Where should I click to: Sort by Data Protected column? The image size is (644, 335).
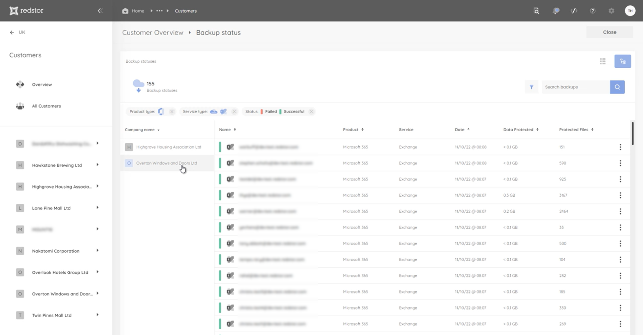521,130
